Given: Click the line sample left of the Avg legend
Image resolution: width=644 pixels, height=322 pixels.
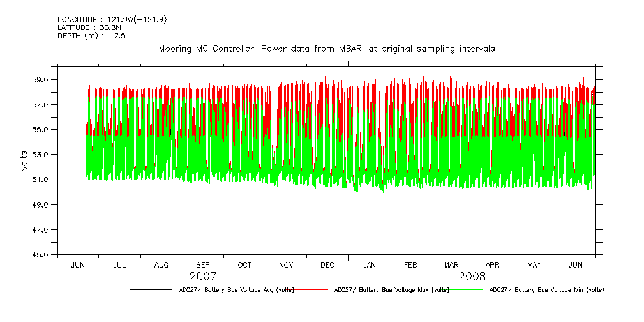Looking at the screenshot, I should pyautogui.click(x=151, y=290).
